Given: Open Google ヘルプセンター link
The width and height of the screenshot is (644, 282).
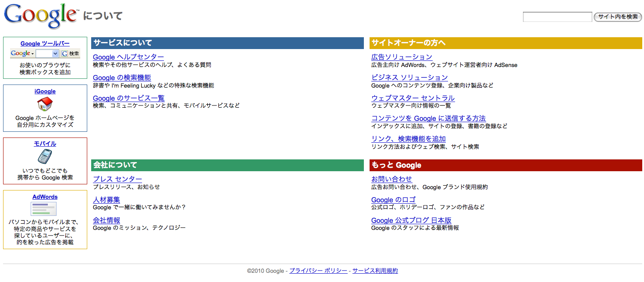Looking at the screenshot, I should (128, 57).
